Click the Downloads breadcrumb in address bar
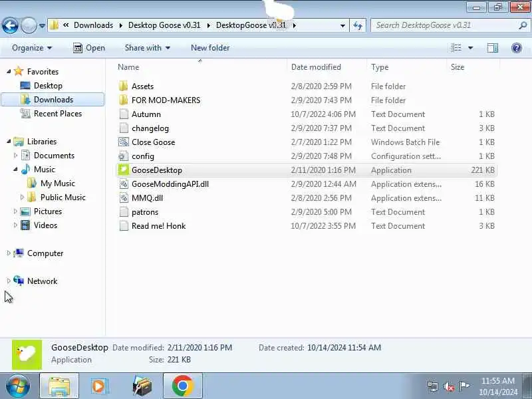This screenshot has height=399, width=532. tap(93, 25)
